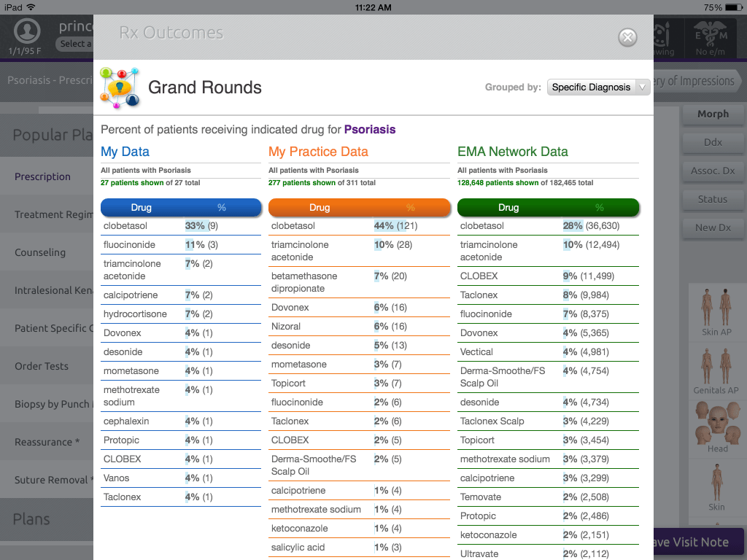
Task: Open the Patient Specific plan item
Action: coord(47,329)
